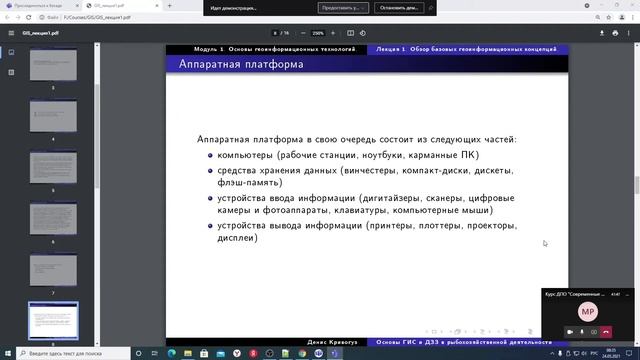Viewport: 640px width, 360px height.
Task: Open Microsoft Teams from taskbar
Action: click(x=335, y=353)
